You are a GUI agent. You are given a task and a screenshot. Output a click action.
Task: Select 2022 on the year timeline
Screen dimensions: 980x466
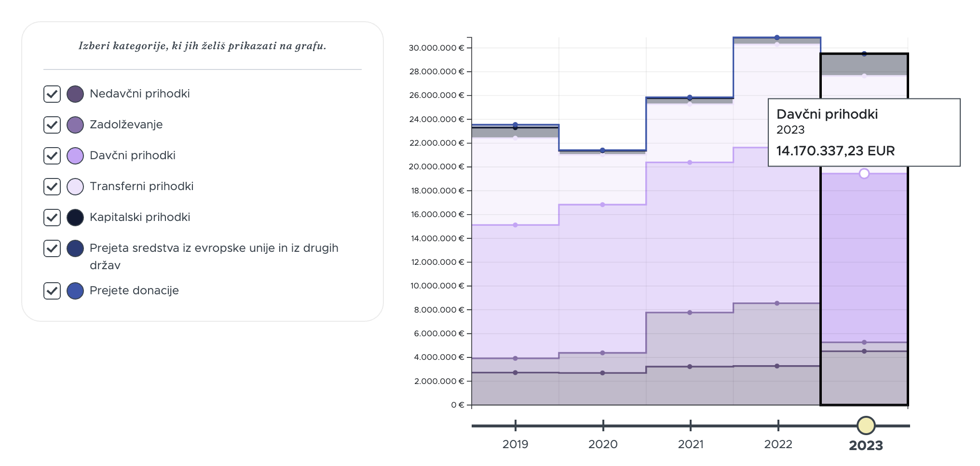pyautogui.click(x=778, y=444)
